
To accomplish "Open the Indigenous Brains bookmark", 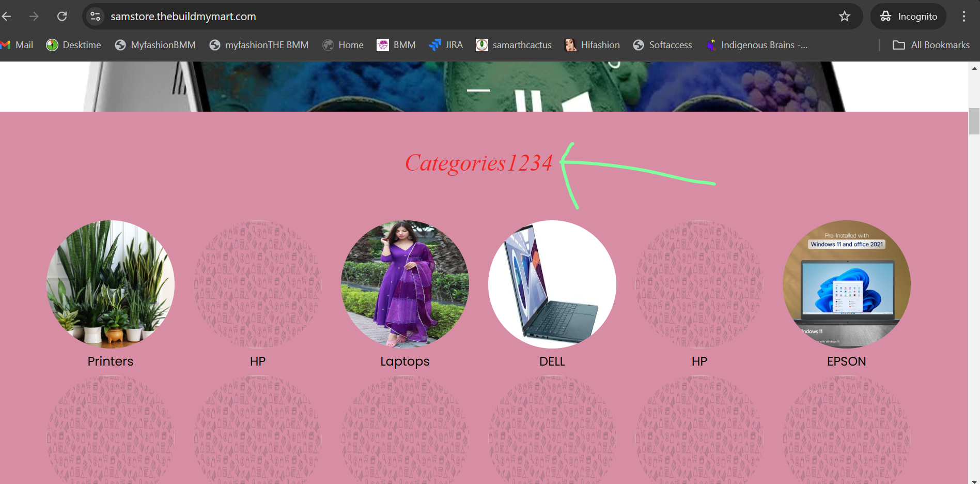I will pos(756,45).
